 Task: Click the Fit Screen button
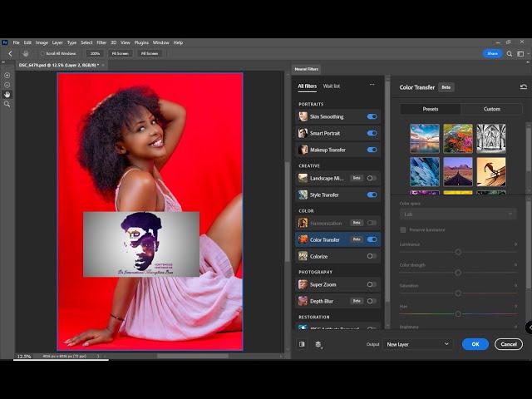[x=121, y=53]
